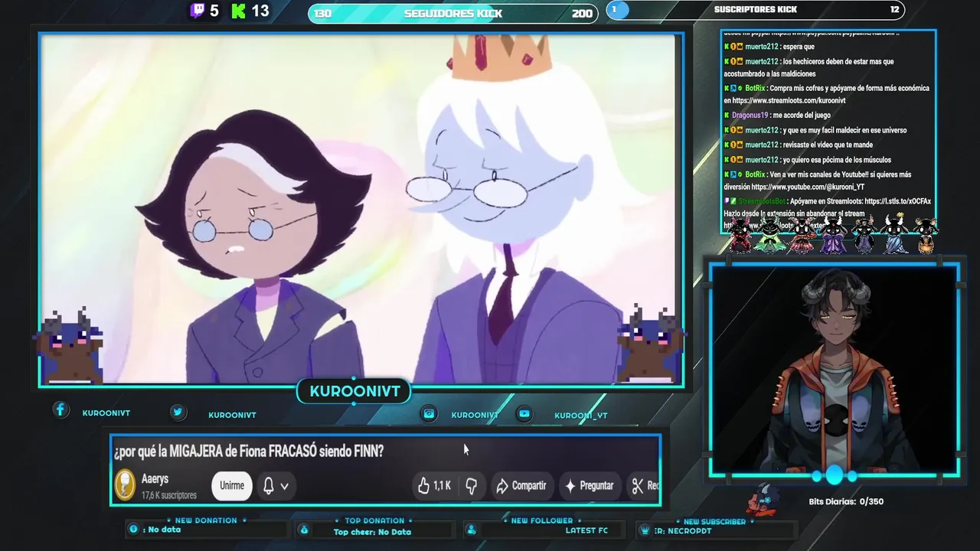Click the scissors clip icon
Screen dimensions: 980x551
[637, 485]
